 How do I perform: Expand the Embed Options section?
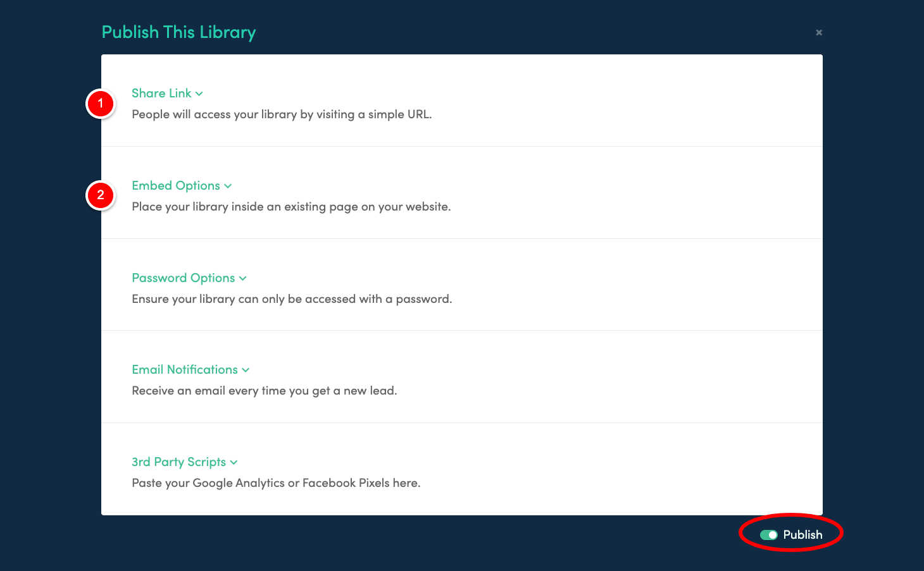(175, 185)
